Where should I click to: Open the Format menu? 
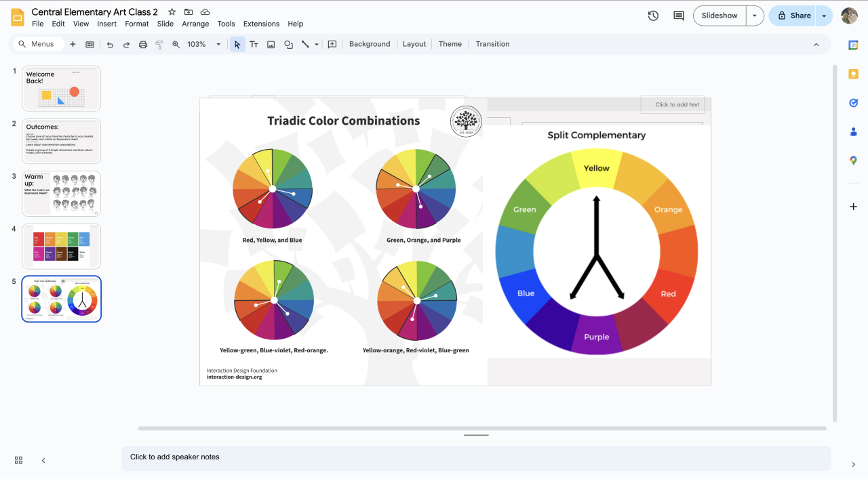click(137, 24)
